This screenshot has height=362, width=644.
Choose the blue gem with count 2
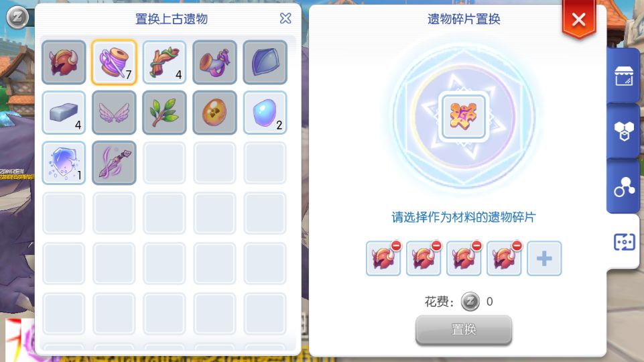click(x=265, y=113)
